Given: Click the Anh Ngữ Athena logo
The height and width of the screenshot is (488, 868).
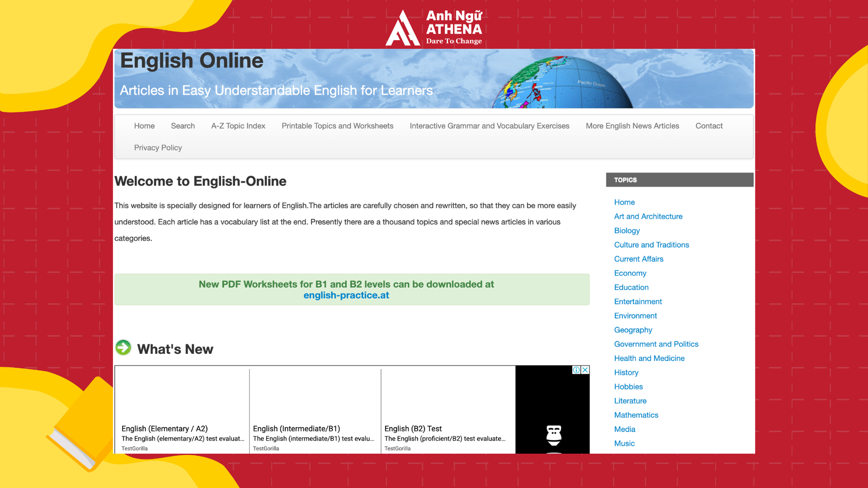Looking at the screenshot, I should pyautogui.click(x=434, y=27).
